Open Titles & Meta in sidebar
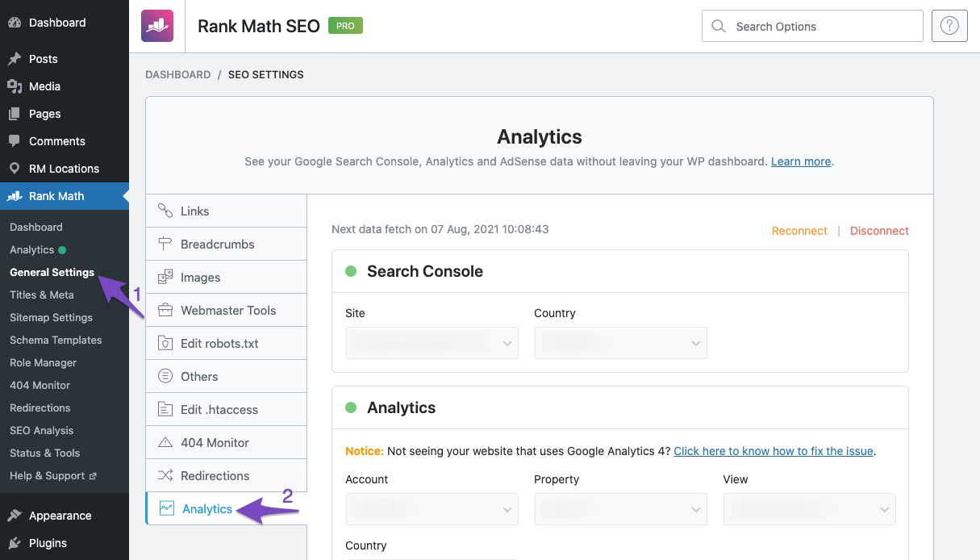 42,295
